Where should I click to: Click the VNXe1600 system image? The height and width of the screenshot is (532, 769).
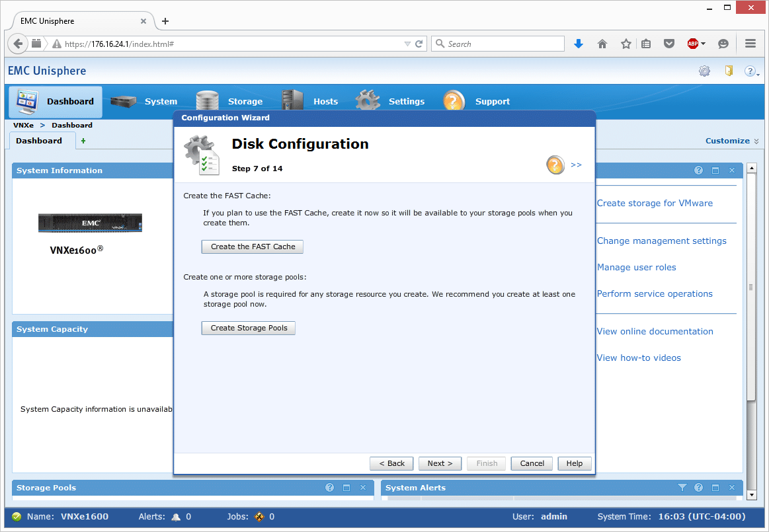90,223
